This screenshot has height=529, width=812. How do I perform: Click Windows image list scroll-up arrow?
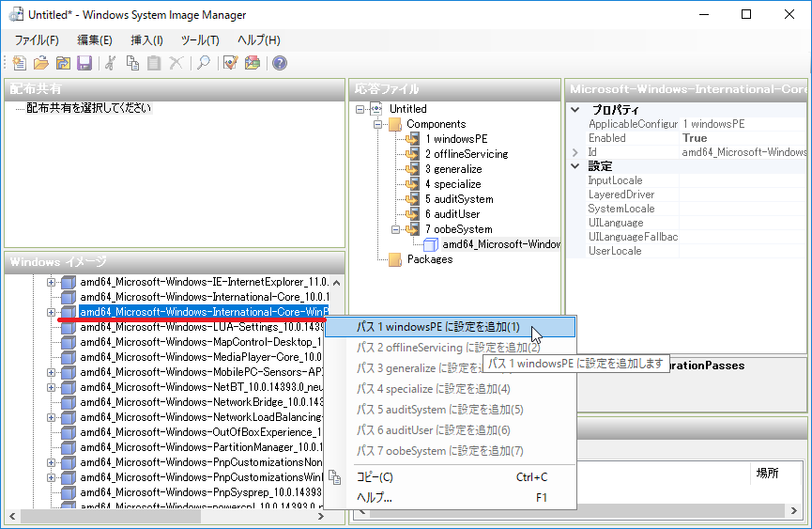click(x=337, y=283)
